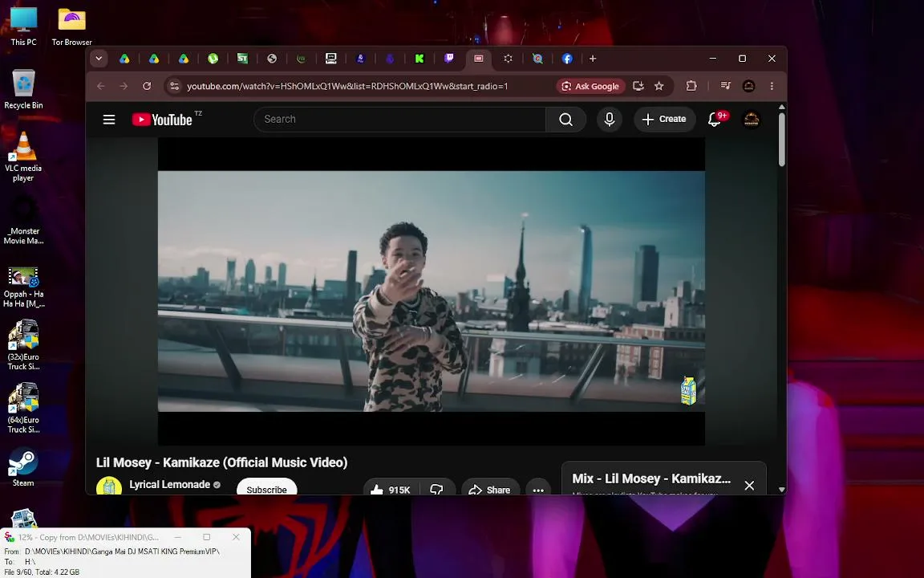
Task: Select the Tor Browser desktop folder
Action: [72, 26]
